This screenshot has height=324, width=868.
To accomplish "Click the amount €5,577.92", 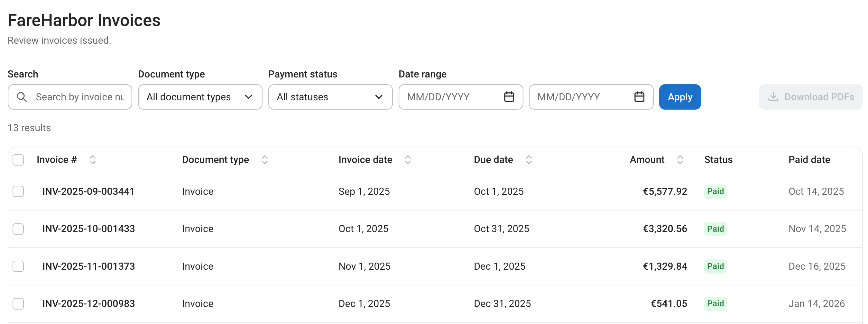I will pos(665,191).
